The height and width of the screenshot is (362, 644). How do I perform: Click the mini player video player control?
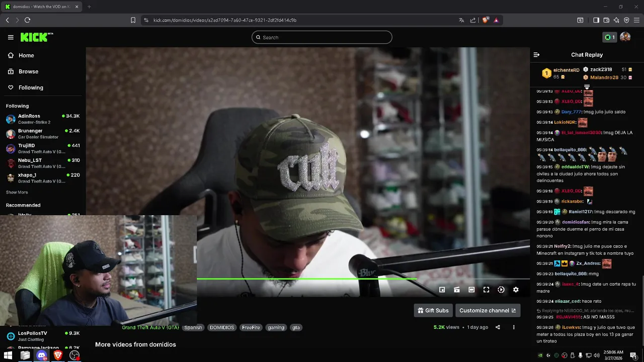pos(442,290)
